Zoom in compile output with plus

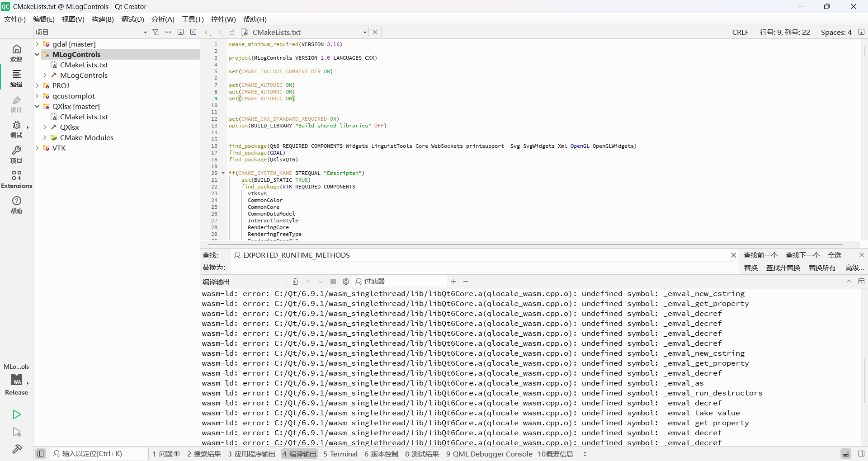tap(453, 282)
